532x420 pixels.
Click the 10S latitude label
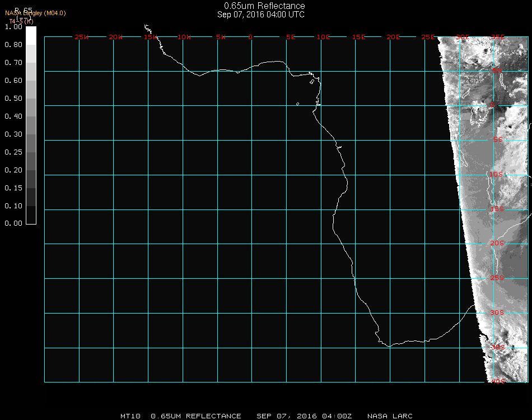[497, 175]
